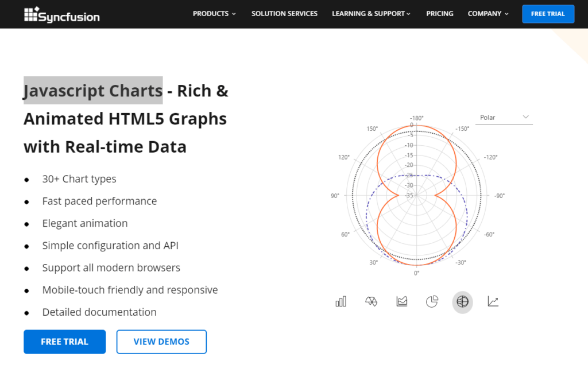
Task: Expand the Company menu
Action: [488, 14]
